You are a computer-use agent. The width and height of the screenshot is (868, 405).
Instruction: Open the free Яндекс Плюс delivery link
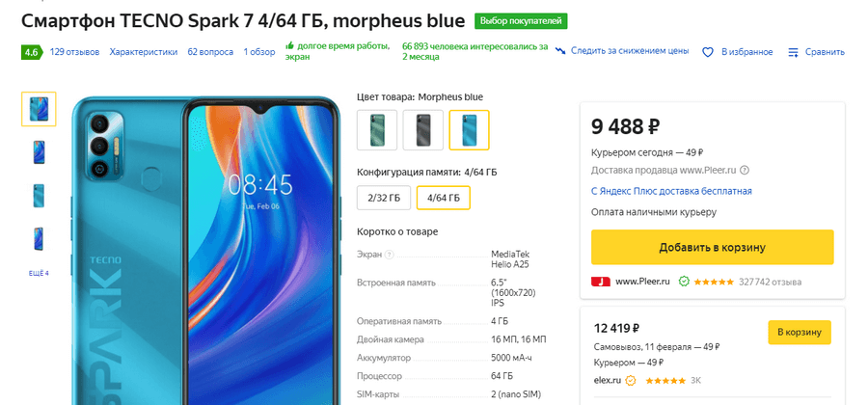pyautogui.click(x=671, y=191)
